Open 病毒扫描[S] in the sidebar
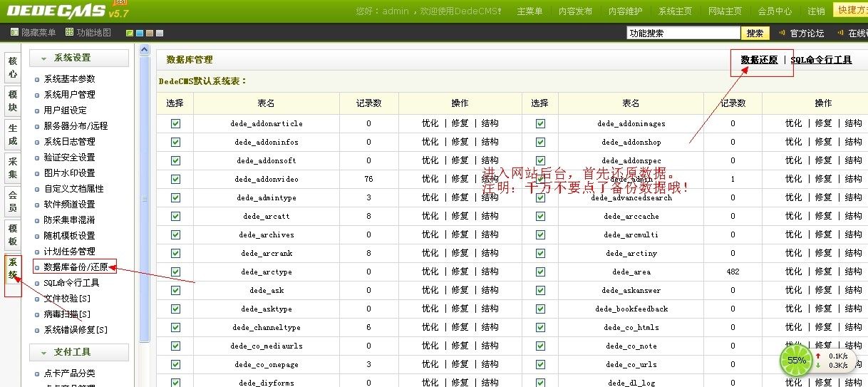 (x=67, y=314)
